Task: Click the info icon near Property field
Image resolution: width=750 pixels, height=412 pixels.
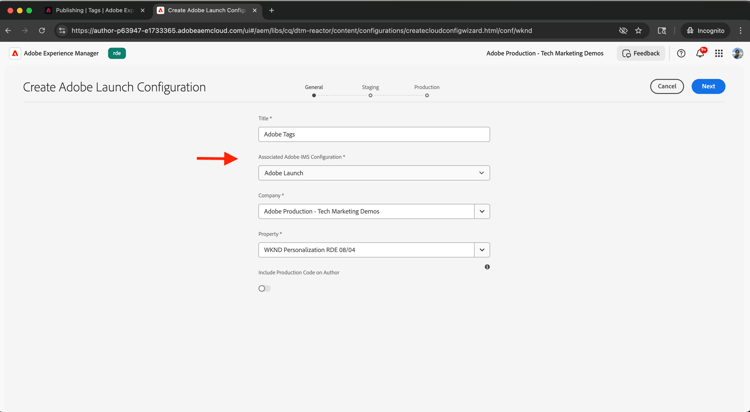Action: click(x=487, y=267)
